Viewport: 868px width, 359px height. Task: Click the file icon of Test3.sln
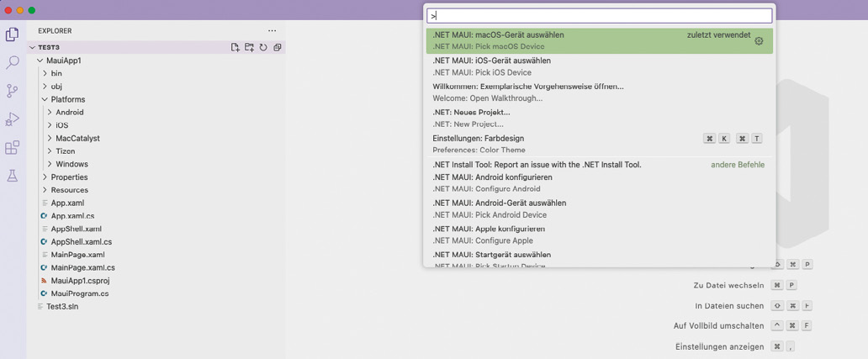pos(40,306)
